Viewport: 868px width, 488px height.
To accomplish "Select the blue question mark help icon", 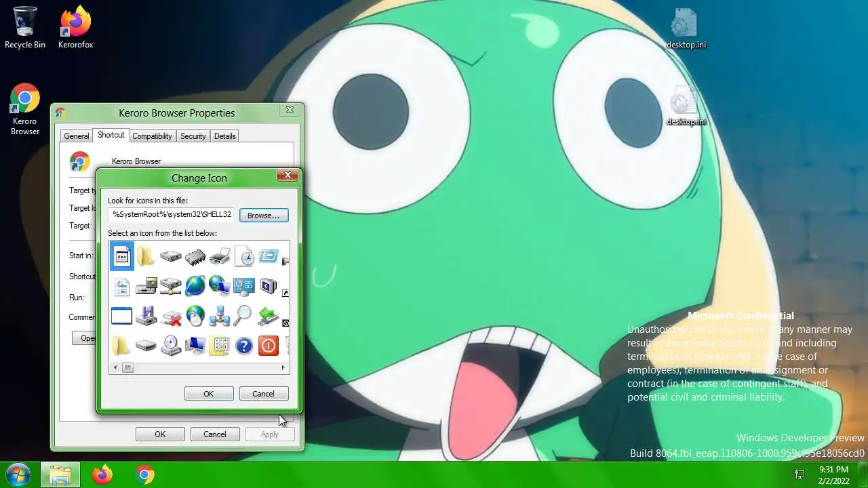I will point(244,346).
